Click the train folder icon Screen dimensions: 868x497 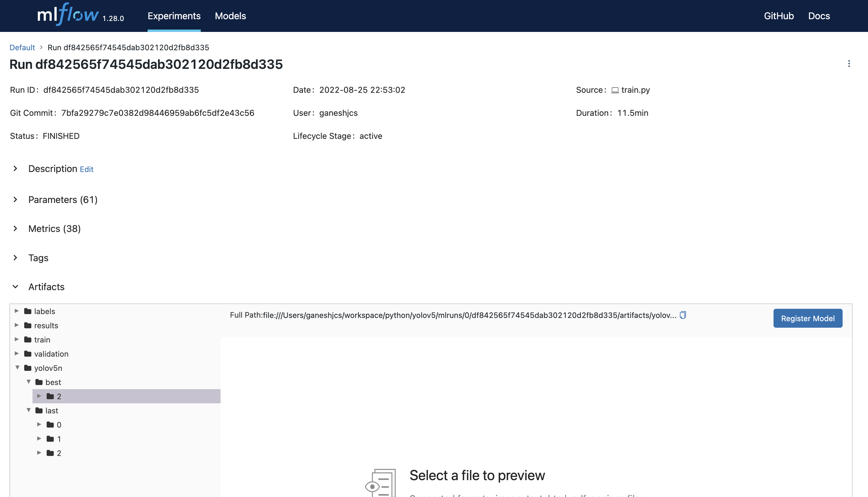point(28,339)
